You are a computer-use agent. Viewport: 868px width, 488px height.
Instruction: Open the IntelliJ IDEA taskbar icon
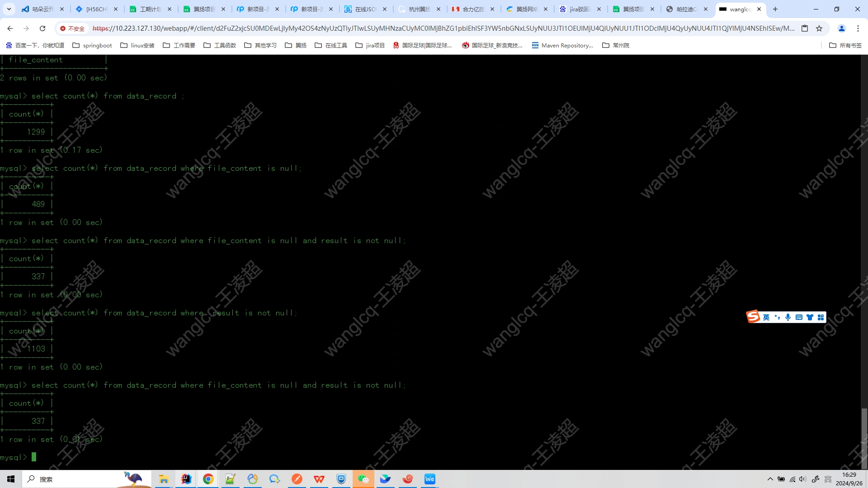tap(186, 479)
